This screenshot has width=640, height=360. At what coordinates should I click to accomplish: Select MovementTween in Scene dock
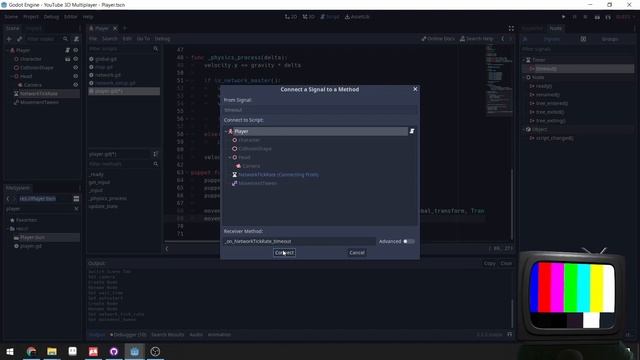(x=39, y=102)
